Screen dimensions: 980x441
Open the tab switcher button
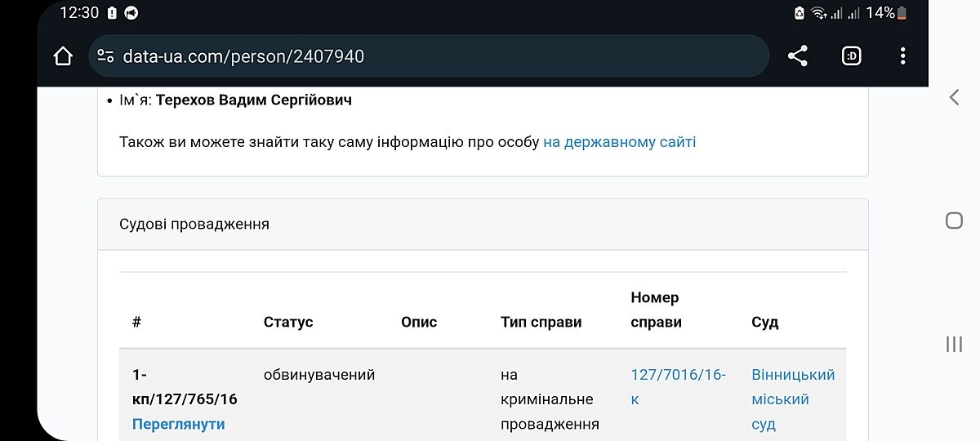(851, 56)
